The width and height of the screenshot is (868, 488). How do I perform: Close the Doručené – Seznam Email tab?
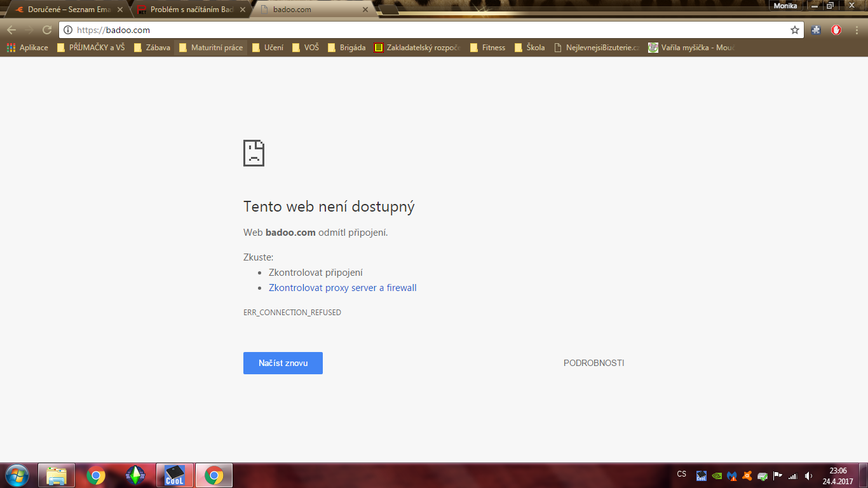[x=120, y=10]
